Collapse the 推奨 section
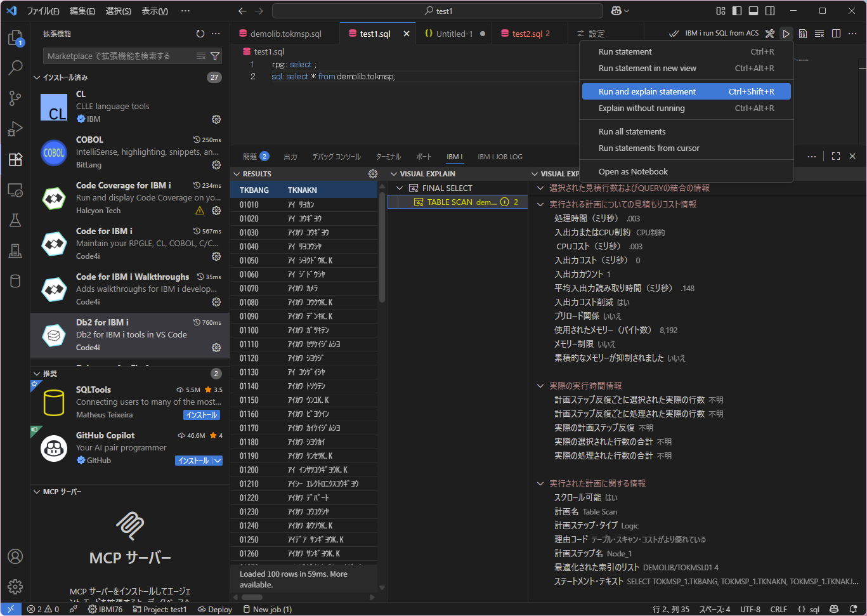The image size is (867, 616). [x=37, y=374]
